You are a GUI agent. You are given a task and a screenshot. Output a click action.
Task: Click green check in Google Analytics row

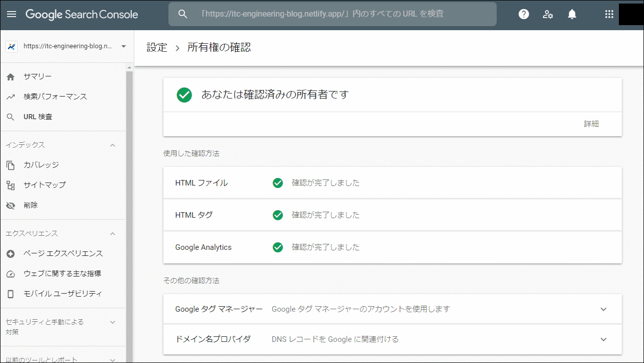(x=278, y=247)
